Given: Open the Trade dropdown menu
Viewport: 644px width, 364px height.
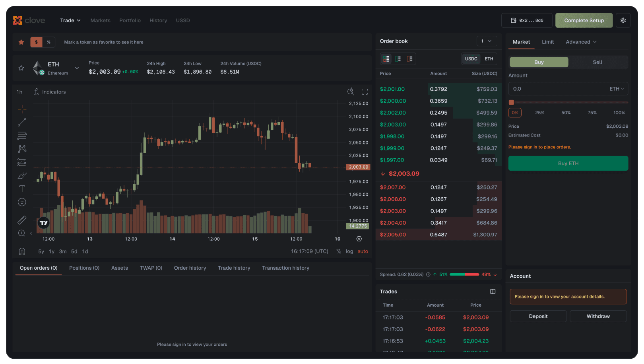Looking at the screenshot, I should (70, 20).
